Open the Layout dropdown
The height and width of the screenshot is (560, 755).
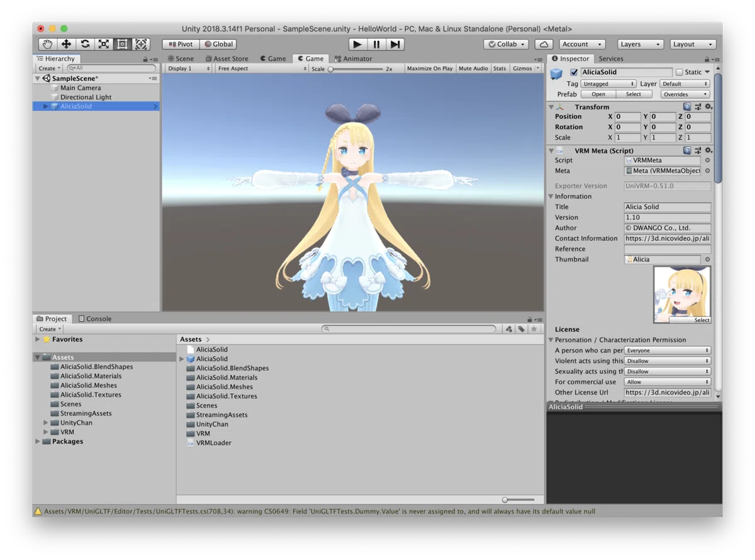692,44
